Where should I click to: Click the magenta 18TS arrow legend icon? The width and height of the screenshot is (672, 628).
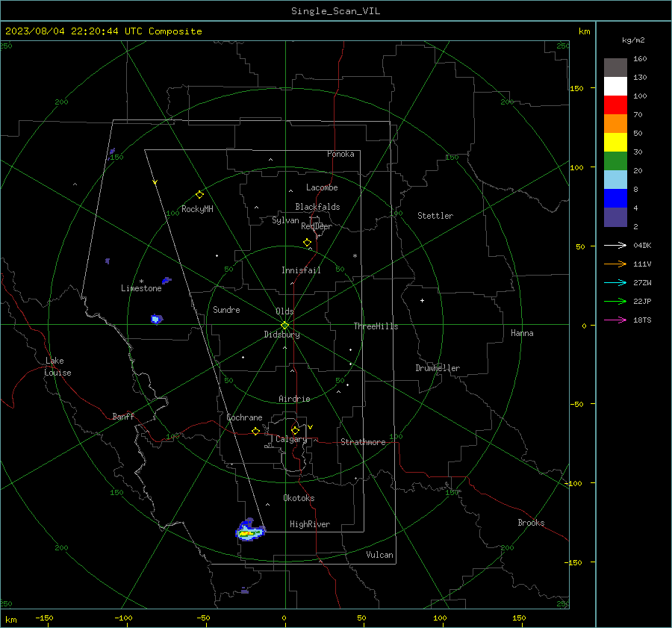coord(615,320)
